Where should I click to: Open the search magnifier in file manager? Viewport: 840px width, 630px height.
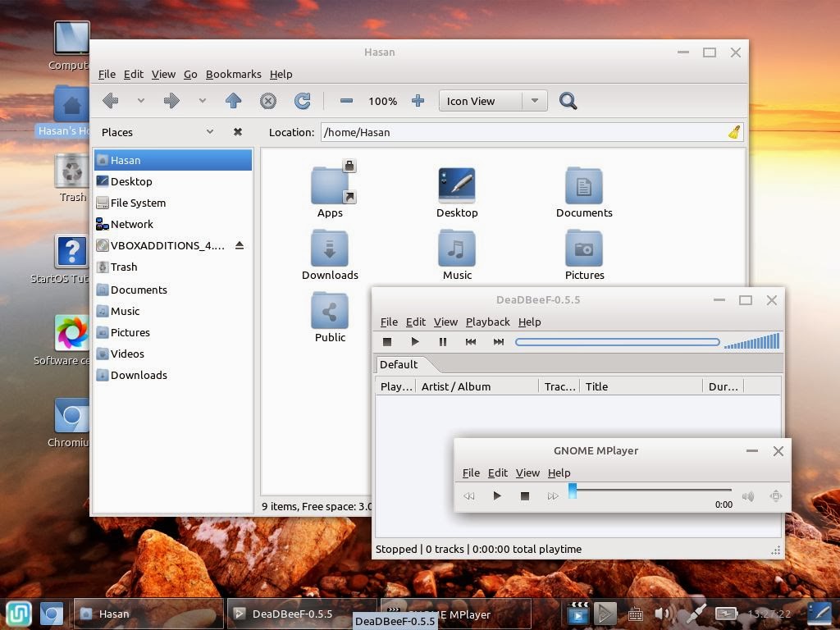point(568,101)
